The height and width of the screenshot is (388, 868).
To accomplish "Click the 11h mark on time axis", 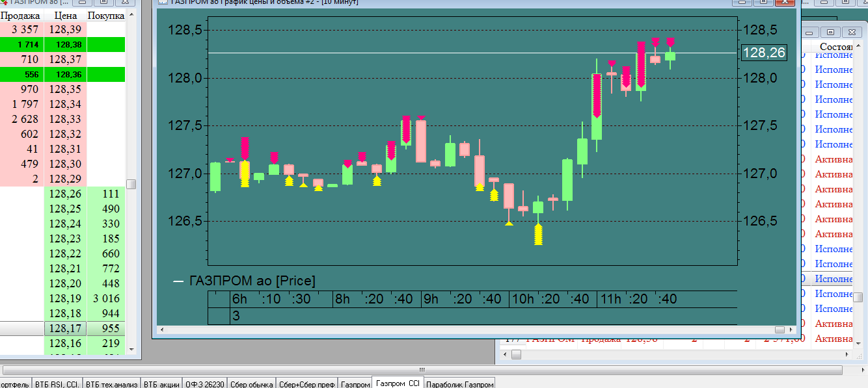I will tap(611, 300).
